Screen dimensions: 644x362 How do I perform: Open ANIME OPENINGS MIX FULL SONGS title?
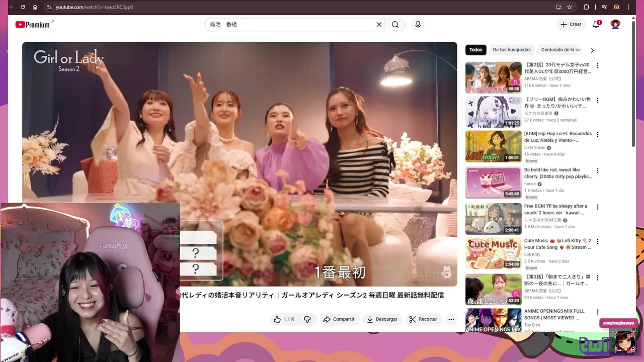click(x=554, y=315)
